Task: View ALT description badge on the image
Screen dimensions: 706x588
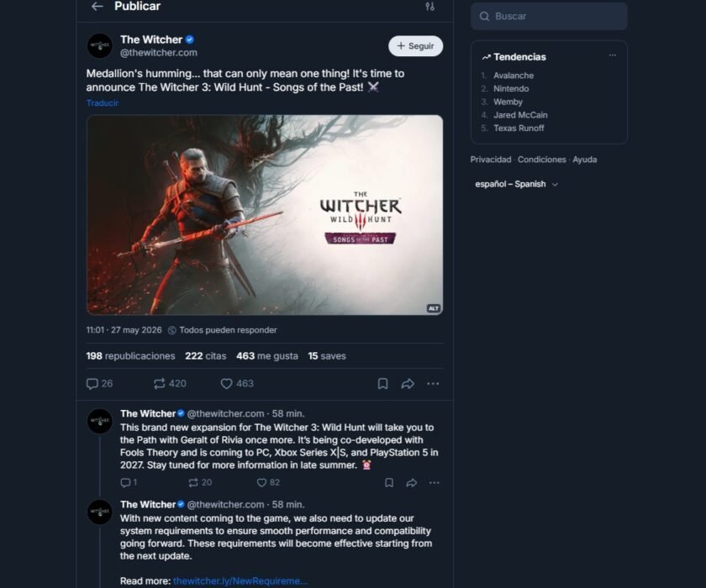Action: pyautogui.click(x=433, y=308)
